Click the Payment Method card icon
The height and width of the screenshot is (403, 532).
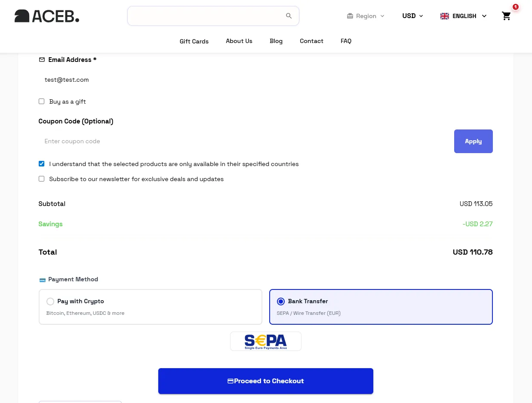(x=42, y=280)
